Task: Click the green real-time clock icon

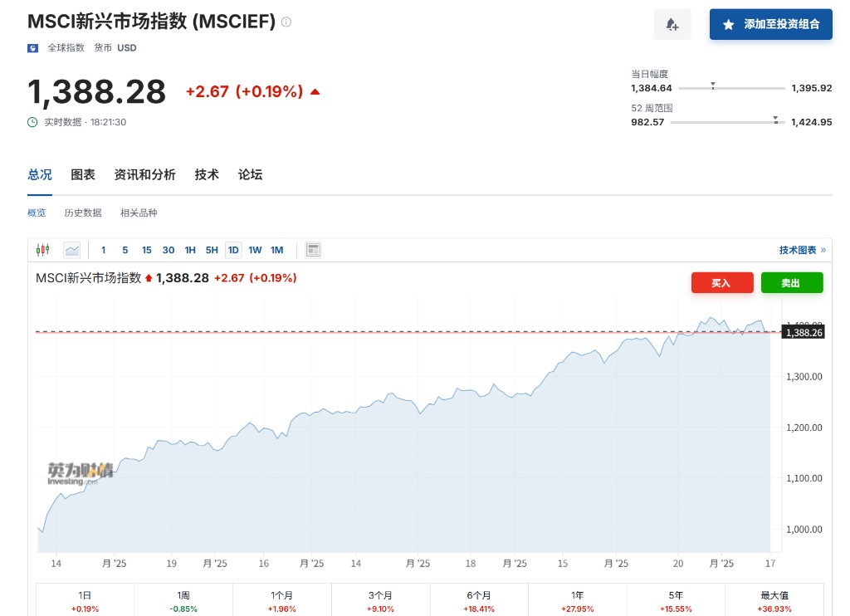Action: (x=33, y=122)
